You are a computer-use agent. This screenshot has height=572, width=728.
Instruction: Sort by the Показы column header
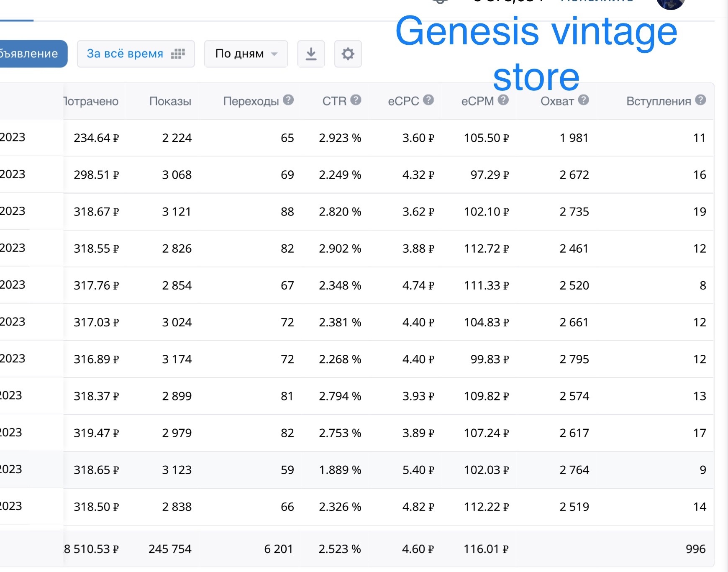(170, 101)
